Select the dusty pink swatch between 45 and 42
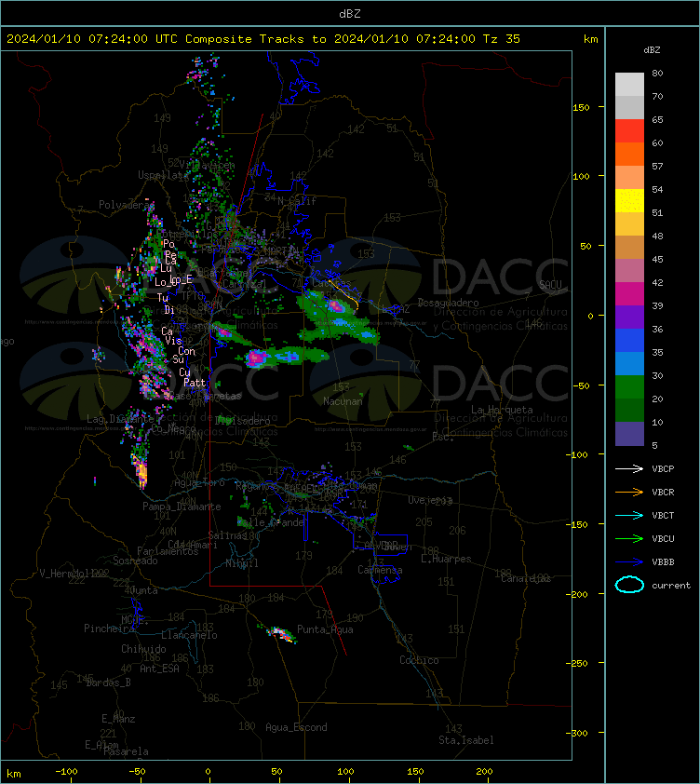Viewport: 700px width, 784px height. point(629,271)
